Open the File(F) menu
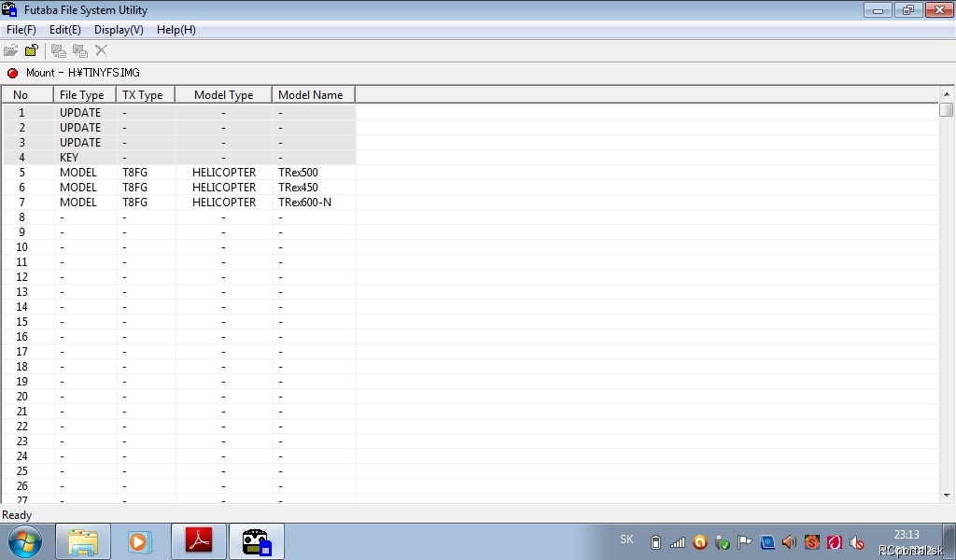This screenshot has width=956, height=560. 21,30
